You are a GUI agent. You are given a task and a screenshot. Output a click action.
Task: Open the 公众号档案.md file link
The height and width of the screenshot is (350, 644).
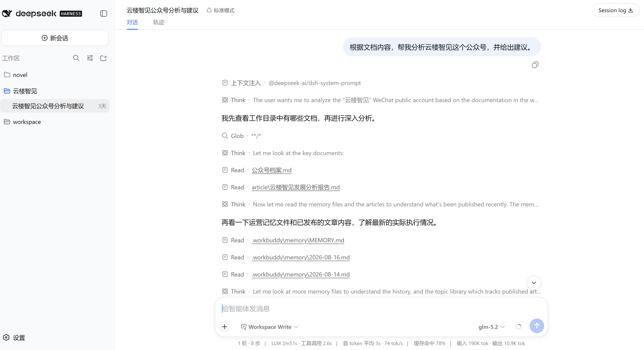pyautogui.click(x=272, y=170)
